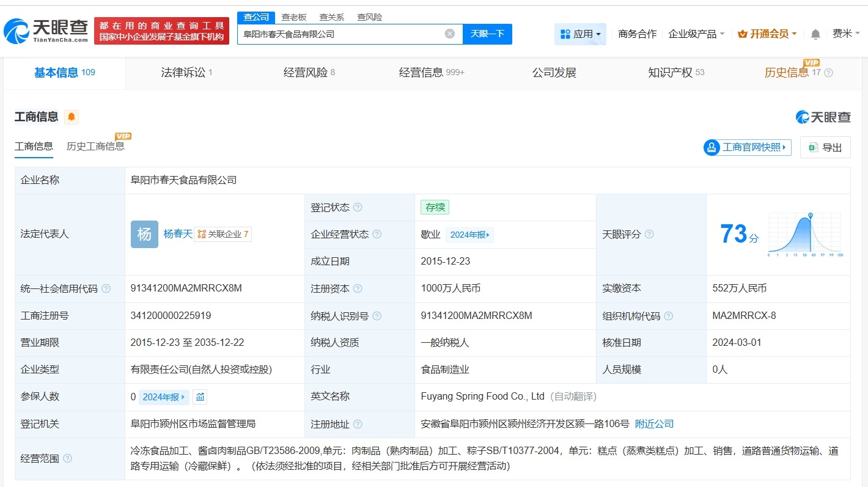Clear the search box via the X icon
The image size is (868, 487).
click(451, 34)
